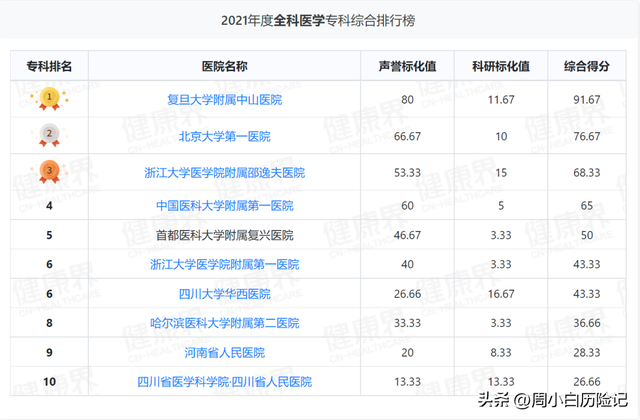
Task: Click rank number 8
Action: 49,323
